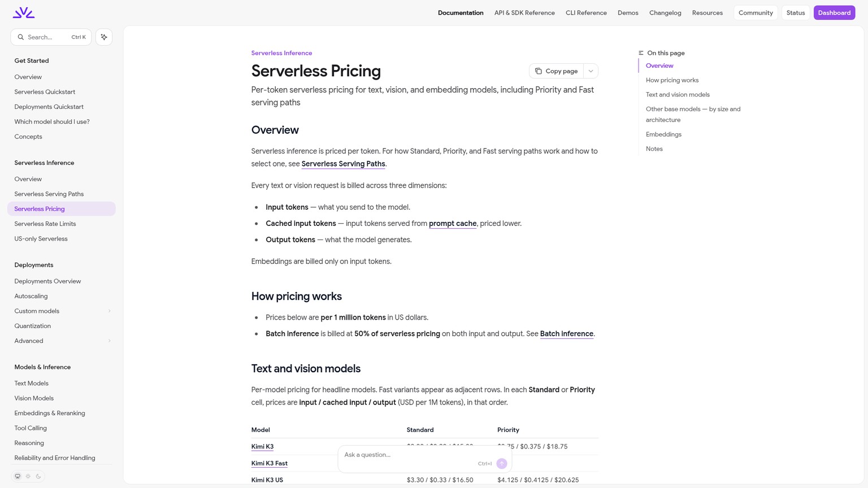Click Serverless Inference breadcrumb
868x488 pixels.
(281, 53)
